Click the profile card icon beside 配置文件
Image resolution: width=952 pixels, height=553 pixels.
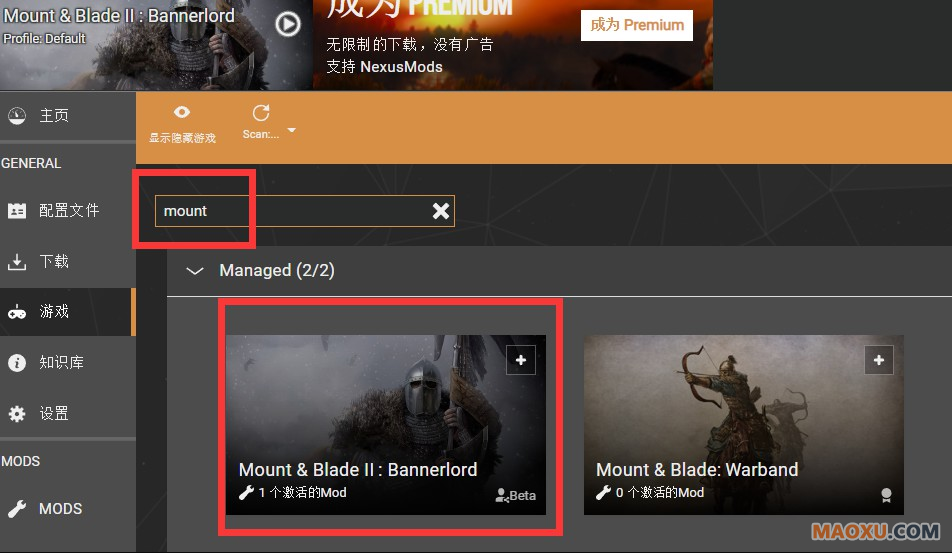point(17,211)
